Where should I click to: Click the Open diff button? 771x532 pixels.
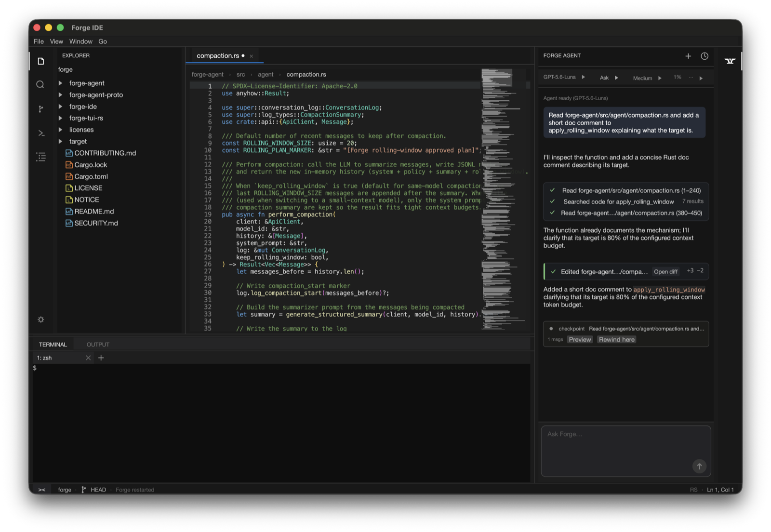pyautogui.click(x=665, y=272)
